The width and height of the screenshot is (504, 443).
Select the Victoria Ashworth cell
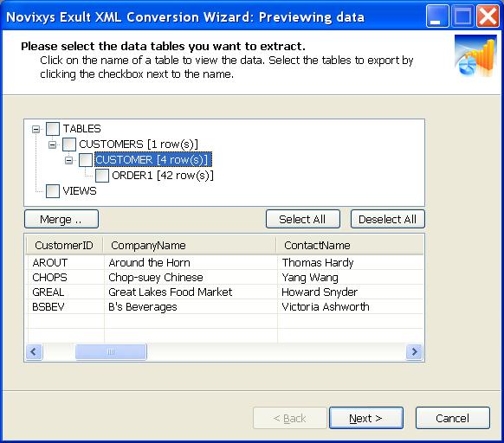pyautogui.click(x=351, y=307)
